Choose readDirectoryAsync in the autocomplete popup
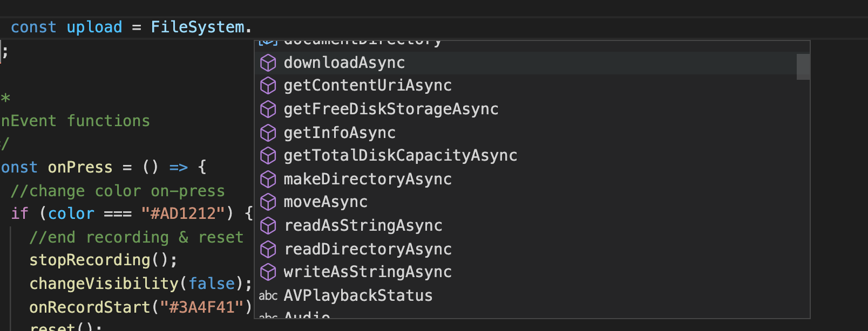 pyautogui.click(x=368, y=249)
